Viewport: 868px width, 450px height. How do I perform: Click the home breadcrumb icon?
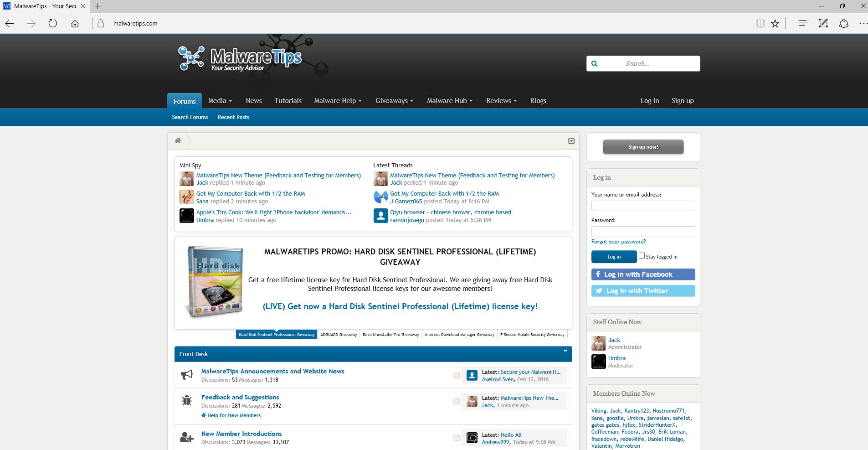click(178, 141)
